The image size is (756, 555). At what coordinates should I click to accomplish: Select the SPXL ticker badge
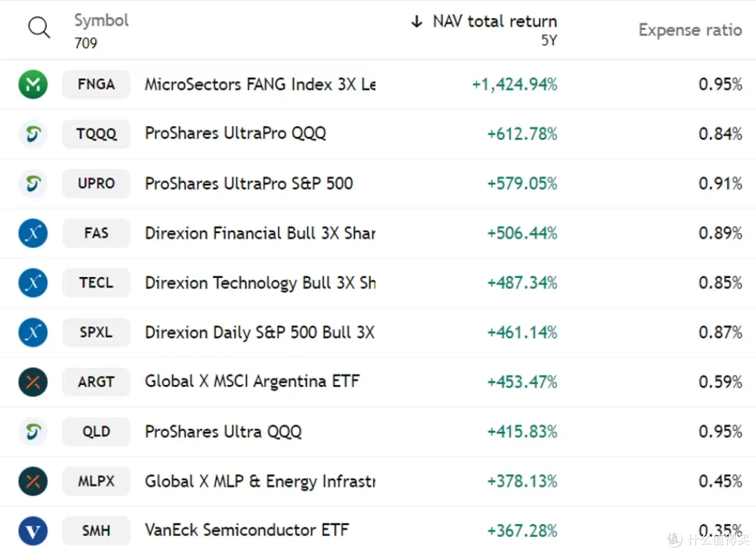pos(96,332)
